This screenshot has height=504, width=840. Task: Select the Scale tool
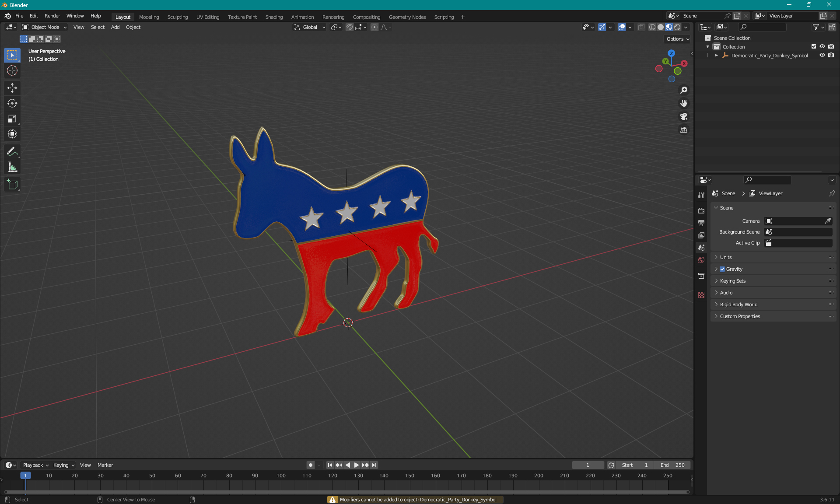(12, 119)
